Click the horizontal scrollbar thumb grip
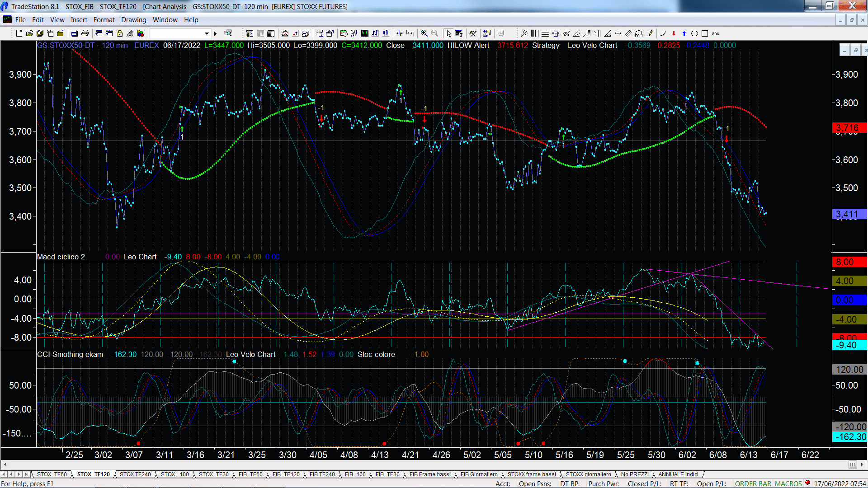The image size is (868, 488). [853, 465]
